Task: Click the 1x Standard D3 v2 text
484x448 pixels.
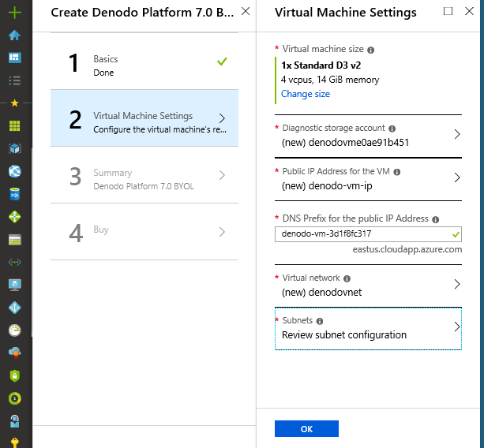Action: (x=321, y=65)
